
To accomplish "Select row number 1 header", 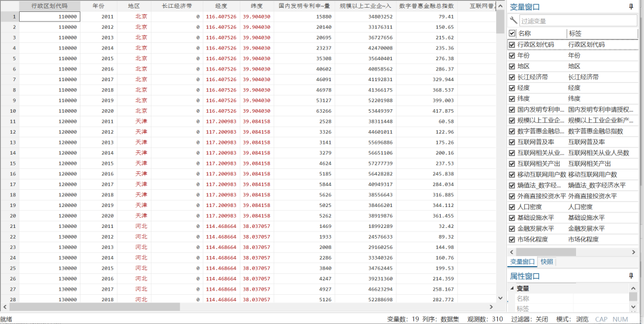I will [10, 17].
